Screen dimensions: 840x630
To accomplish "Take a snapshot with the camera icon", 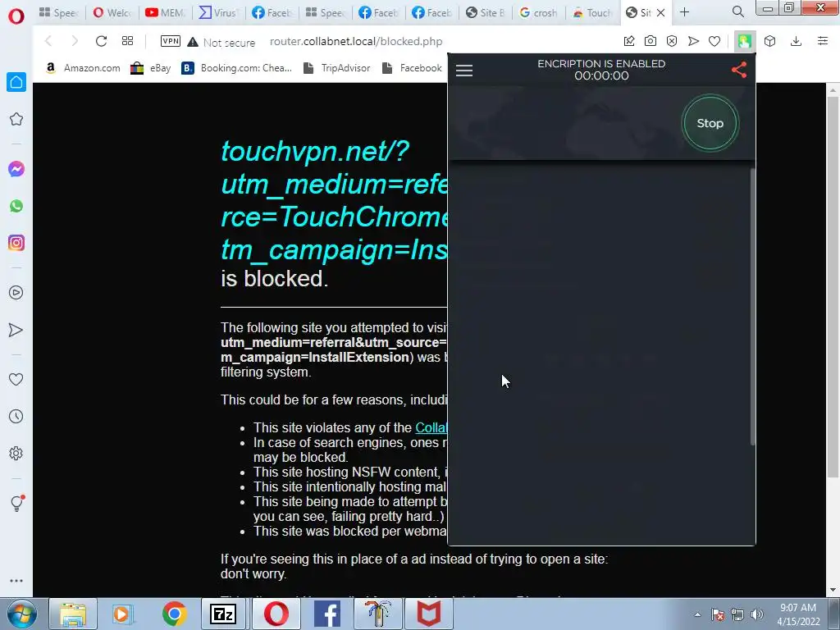I will coord(651,41).
